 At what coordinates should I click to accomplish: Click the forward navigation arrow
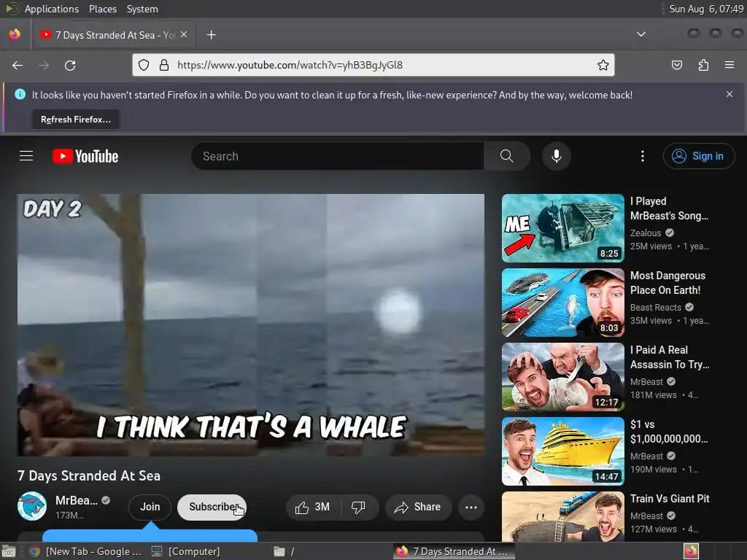pyautogui.click(x=44, y=65)
